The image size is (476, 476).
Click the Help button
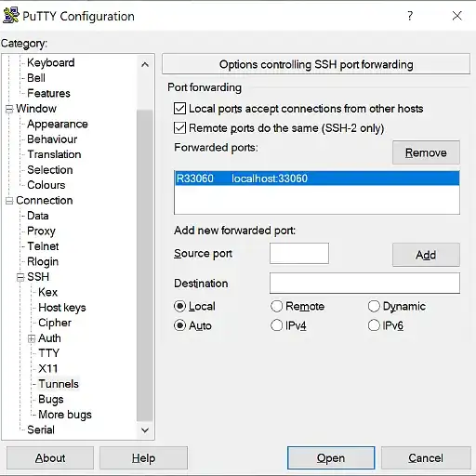click(x=143, y=457)
